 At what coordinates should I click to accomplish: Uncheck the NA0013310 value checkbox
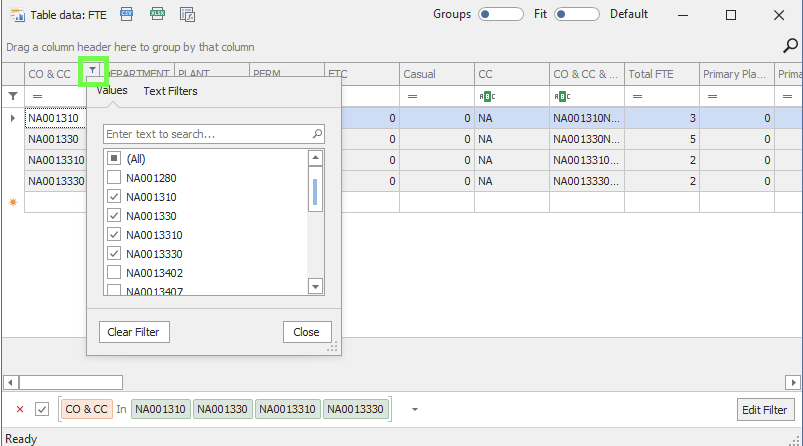(x=115, y=235)
